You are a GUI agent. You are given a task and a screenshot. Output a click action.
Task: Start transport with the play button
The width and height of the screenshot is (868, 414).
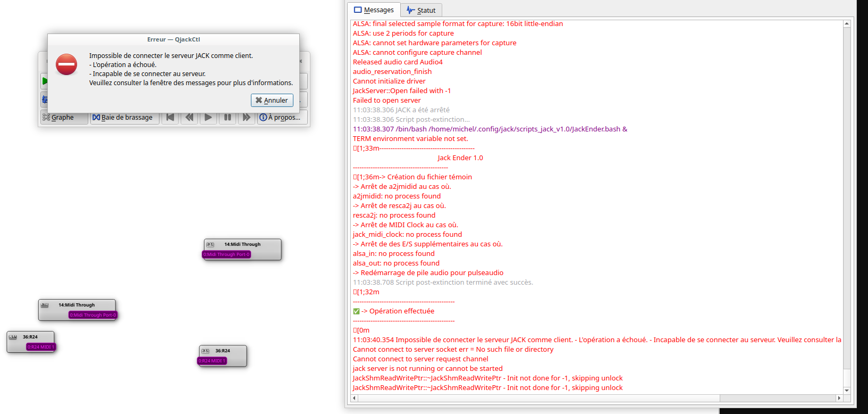coord(208,117)
